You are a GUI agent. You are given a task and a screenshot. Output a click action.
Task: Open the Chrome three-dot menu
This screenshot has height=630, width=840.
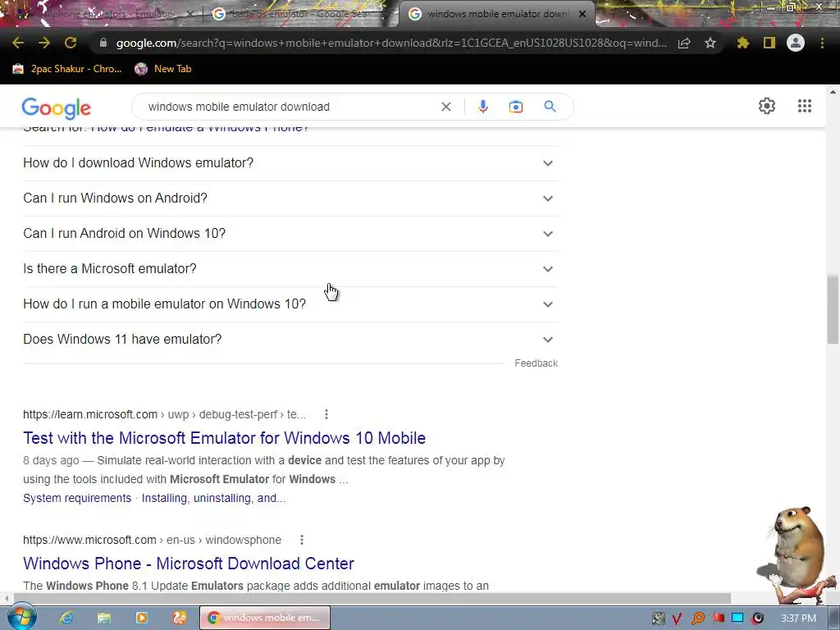822,43
